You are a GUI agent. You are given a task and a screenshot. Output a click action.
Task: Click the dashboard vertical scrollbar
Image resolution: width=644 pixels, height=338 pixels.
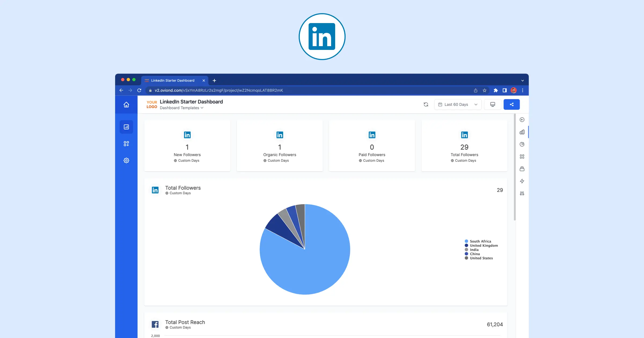(x=515, y=167)
